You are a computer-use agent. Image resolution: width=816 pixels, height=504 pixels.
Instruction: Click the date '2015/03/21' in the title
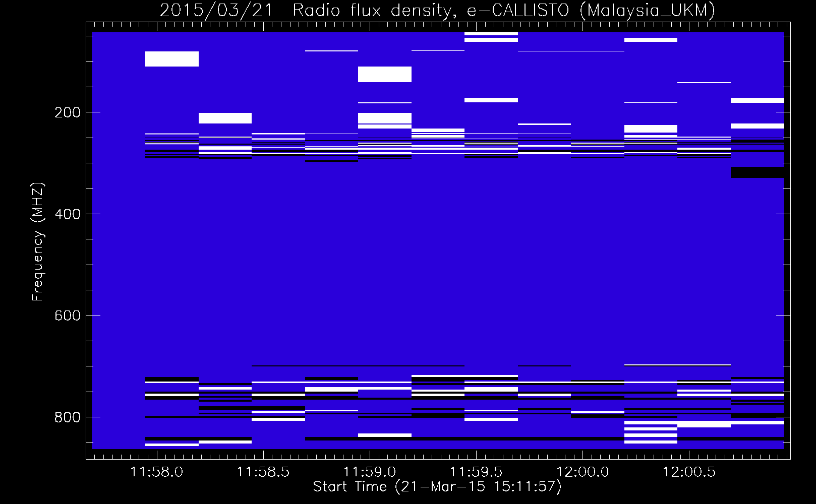pyautogui.click(x=216, y=10)
